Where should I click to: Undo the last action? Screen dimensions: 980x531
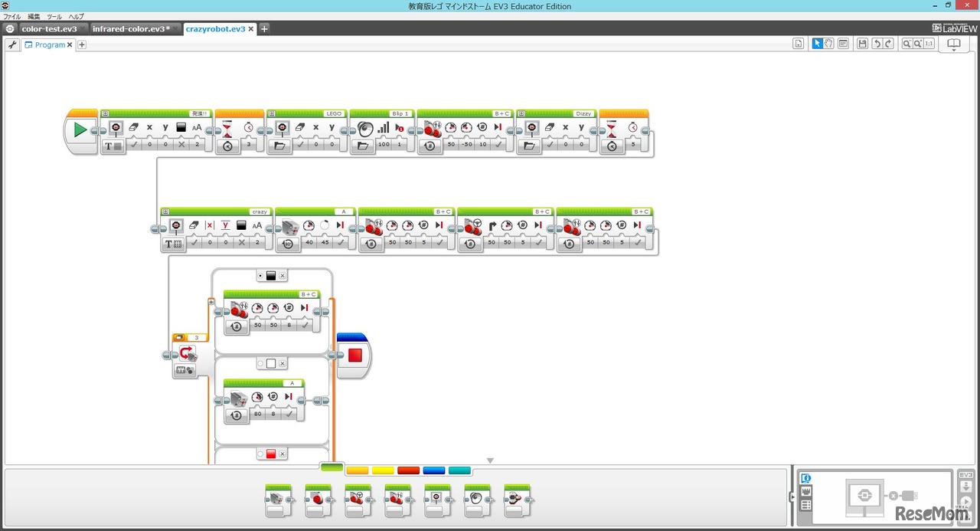pyautogui.click(x=877, y=44)
